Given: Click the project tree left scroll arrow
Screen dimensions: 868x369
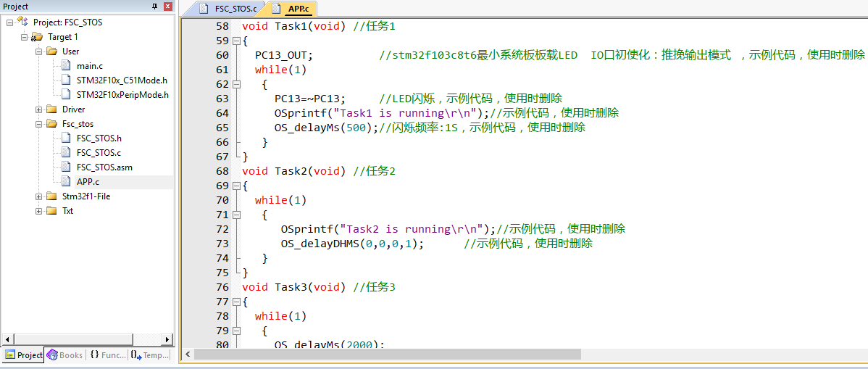Looking at the screenshot, I should pyautogui.click(x=8, y=339).
